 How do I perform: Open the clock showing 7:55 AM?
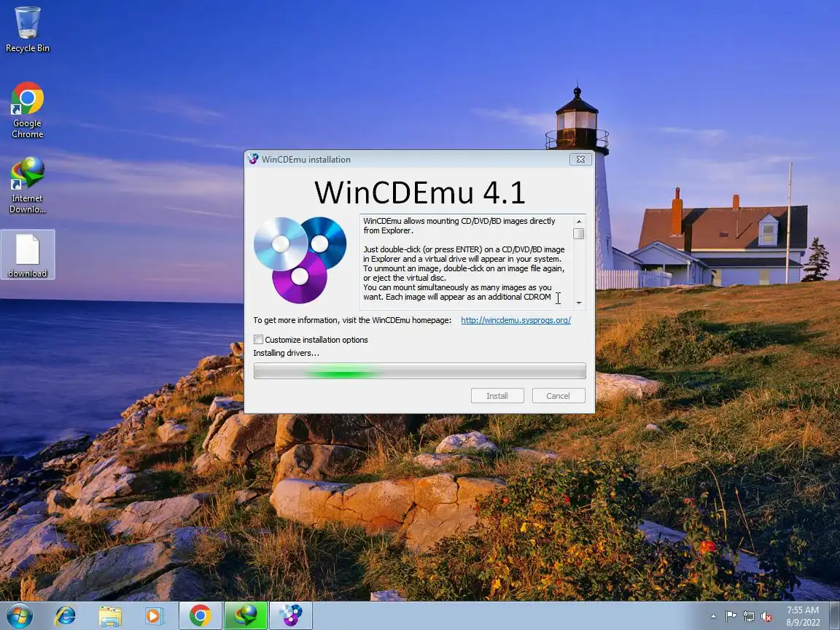pyautogui.click(x=803, y=616)
